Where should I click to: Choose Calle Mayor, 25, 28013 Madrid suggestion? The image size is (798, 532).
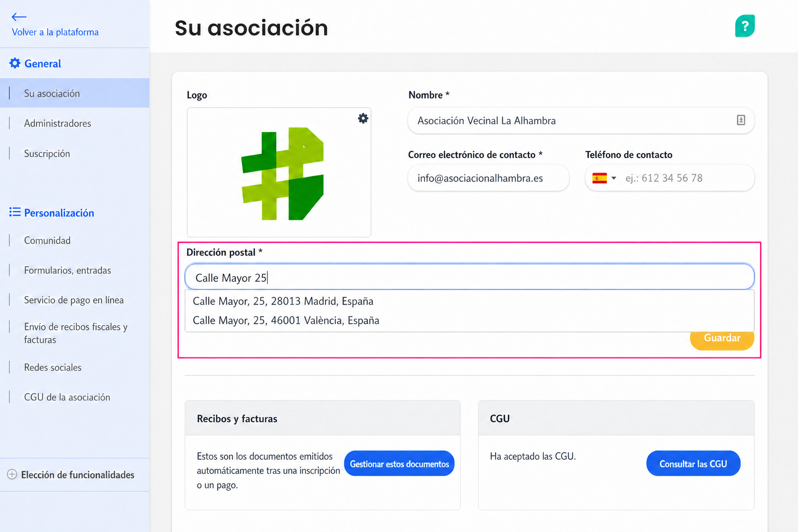point(469,301)
